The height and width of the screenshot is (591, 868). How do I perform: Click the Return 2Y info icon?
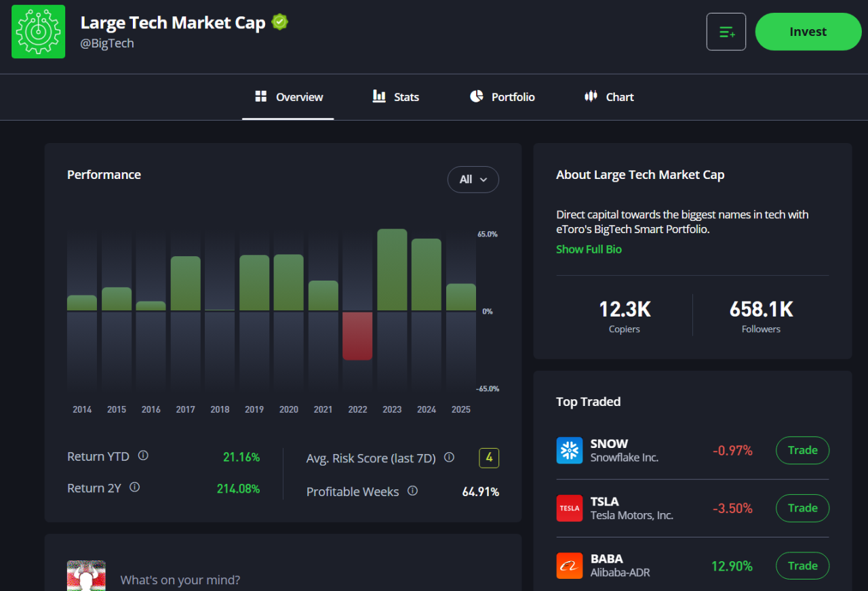point(134,487)
